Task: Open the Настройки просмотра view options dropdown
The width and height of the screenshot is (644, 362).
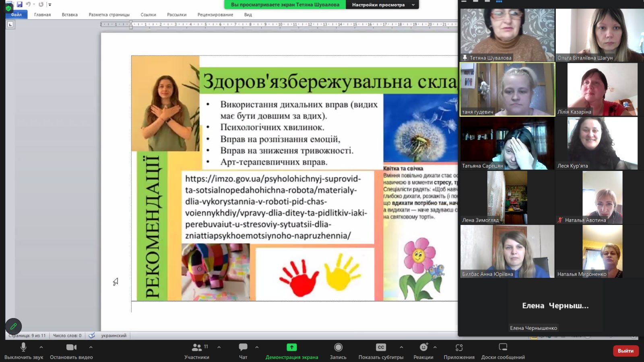Action: (382, 5)
